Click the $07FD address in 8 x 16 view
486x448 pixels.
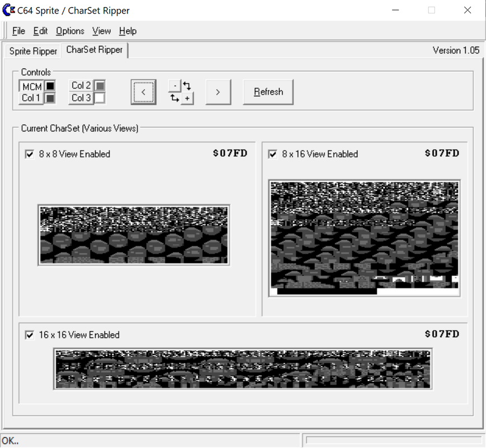[x=442, y=153]
